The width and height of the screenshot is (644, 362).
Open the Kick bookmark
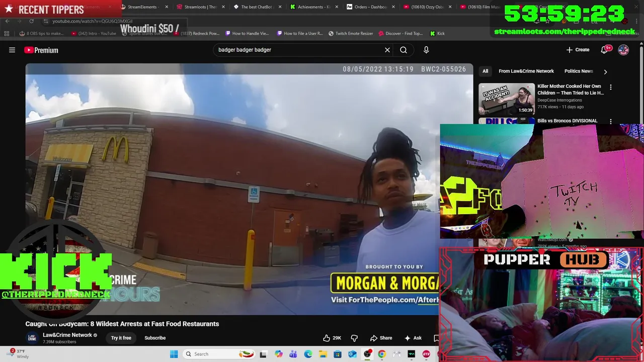click(x=437, y=33)
